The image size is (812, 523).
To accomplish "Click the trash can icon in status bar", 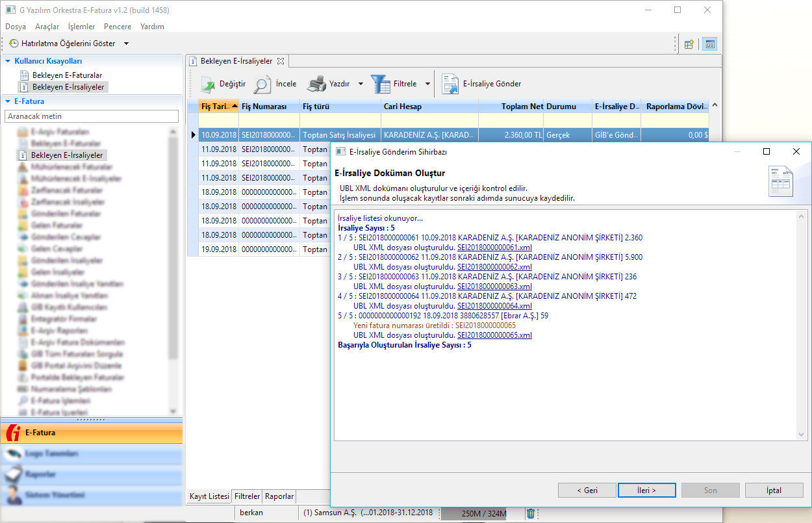I will tap(531, 513).
